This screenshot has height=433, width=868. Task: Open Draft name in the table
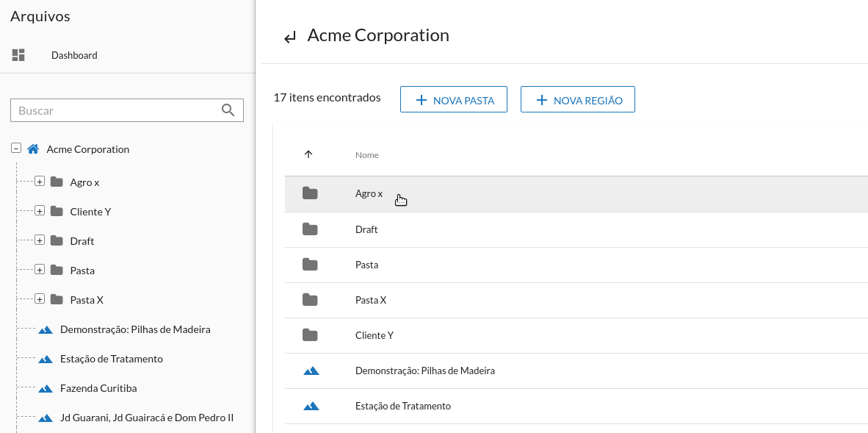[x=366, y=229]
